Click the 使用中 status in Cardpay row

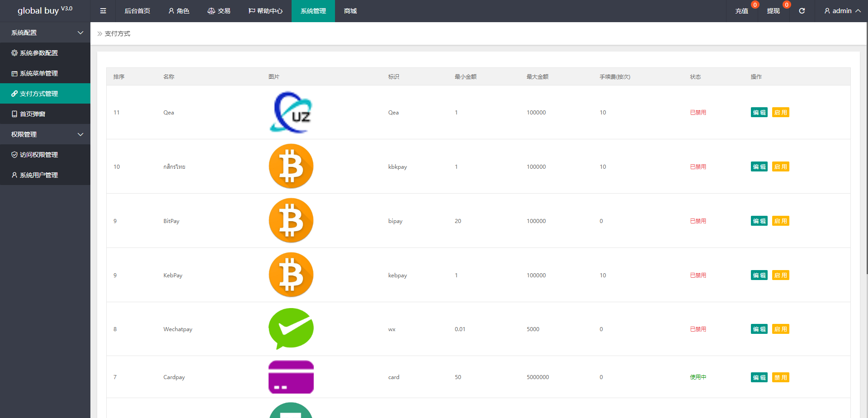pos(698,377)
